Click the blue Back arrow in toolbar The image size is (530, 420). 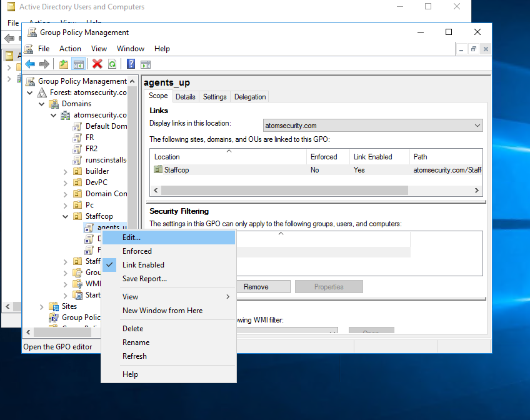29,64
